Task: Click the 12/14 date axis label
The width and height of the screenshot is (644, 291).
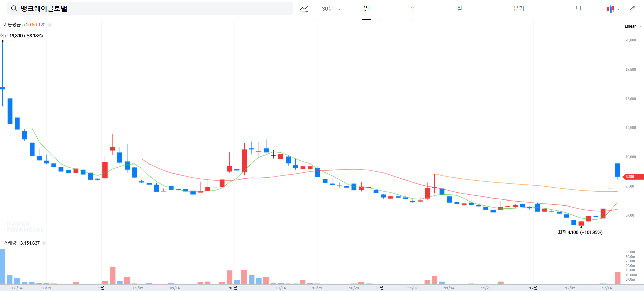Action: tap(607, 288)
